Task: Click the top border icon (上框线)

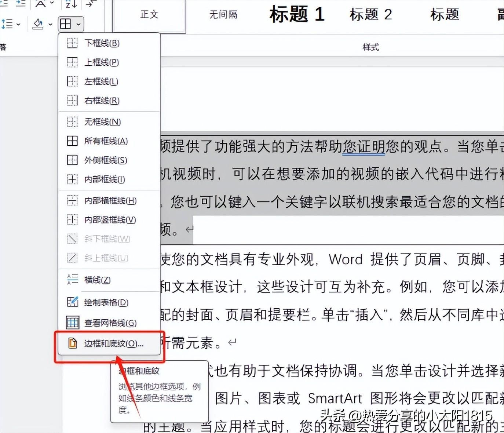Action: pos(72,62)
